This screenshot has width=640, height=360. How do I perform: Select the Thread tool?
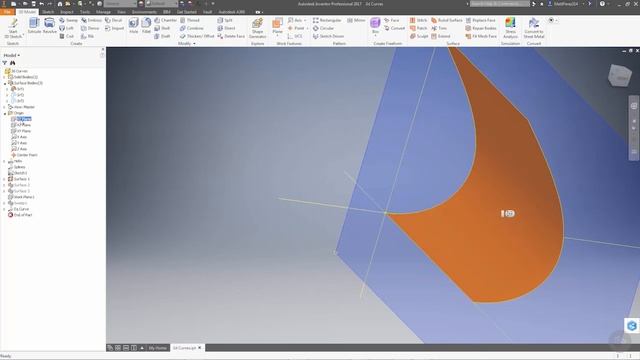(x=190, y=20)
